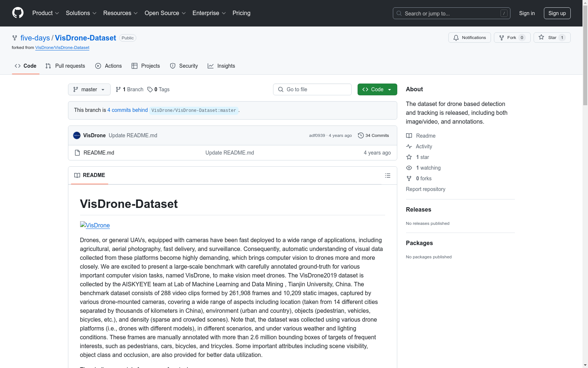The height and width of the screenshot is (368, 588).
Task: Expand the Product menu
Action: coord(46,13)
